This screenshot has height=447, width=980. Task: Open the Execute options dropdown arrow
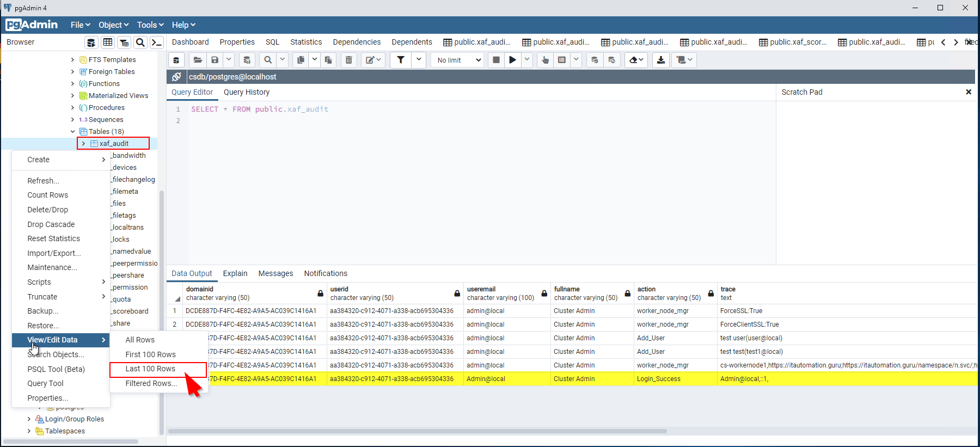tap(527, 60)
